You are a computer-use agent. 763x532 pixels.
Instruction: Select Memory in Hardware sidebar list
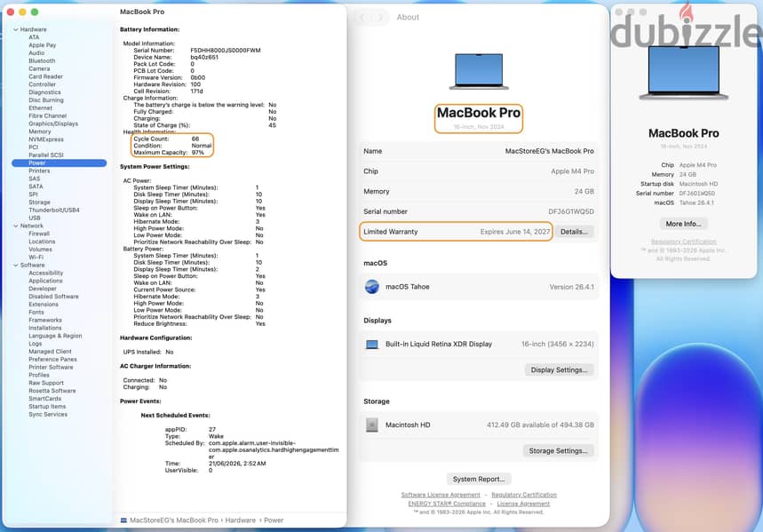coord(39,131)
